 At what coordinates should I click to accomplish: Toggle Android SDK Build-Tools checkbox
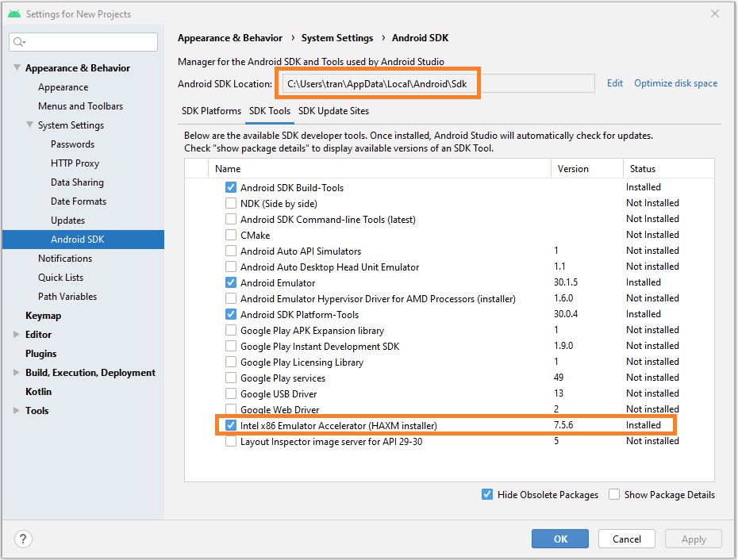point(231,187)
